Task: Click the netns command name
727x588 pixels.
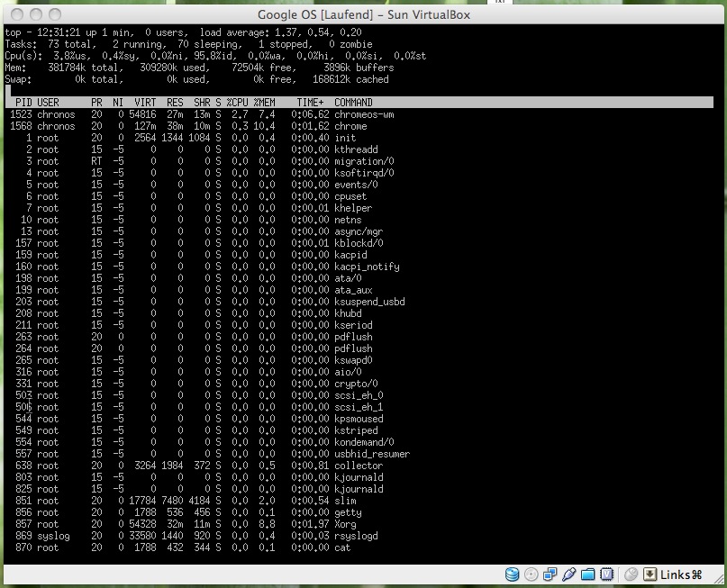Action: tap(348, 220)
